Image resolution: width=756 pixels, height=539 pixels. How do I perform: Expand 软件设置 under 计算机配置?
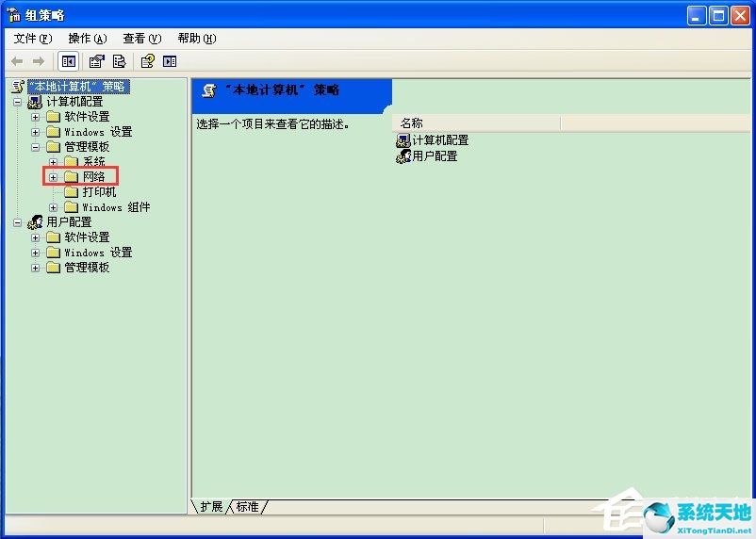(35, 117)
